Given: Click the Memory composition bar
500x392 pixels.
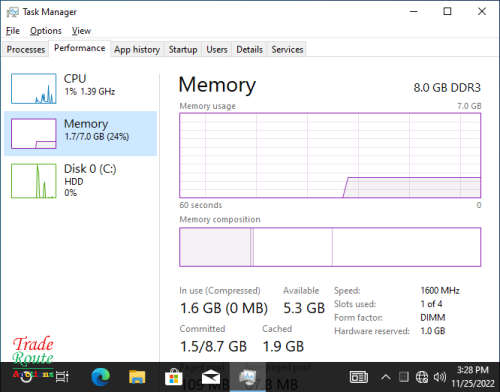Looking at the screenshot, I should 330,247.
